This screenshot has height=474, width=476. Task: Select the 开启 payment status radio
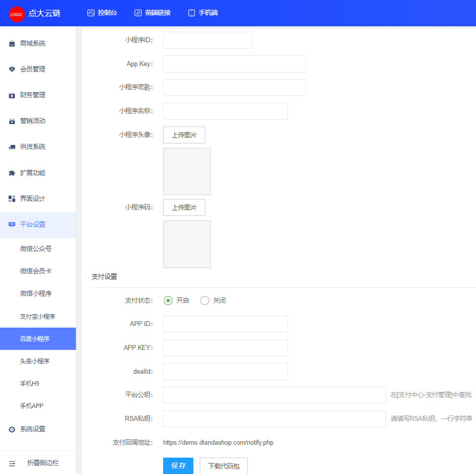click(x=168, y=300)
